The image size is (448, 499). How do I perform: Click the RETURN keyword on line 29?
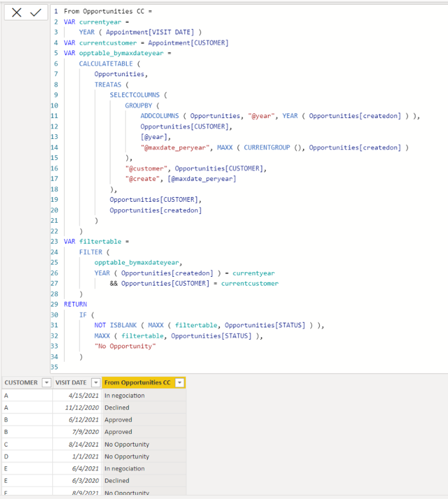click(x=76, y=304)
